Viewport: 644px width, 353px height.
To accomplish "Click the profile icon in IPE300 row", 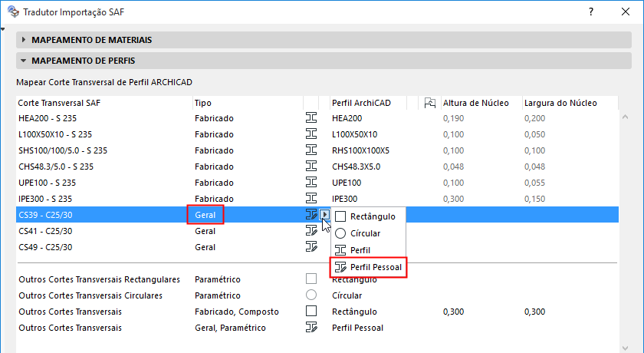I will [x=311, y=199].
